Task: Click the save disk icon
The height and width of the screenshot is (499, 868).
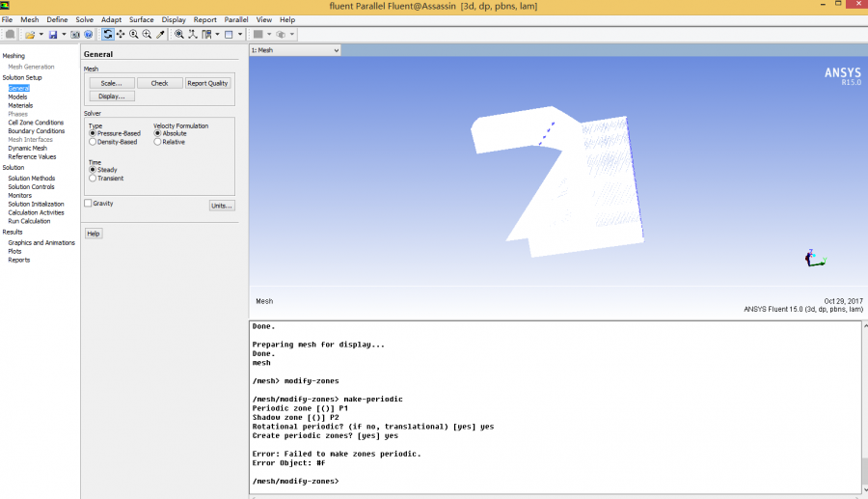Action: point(53,35)
